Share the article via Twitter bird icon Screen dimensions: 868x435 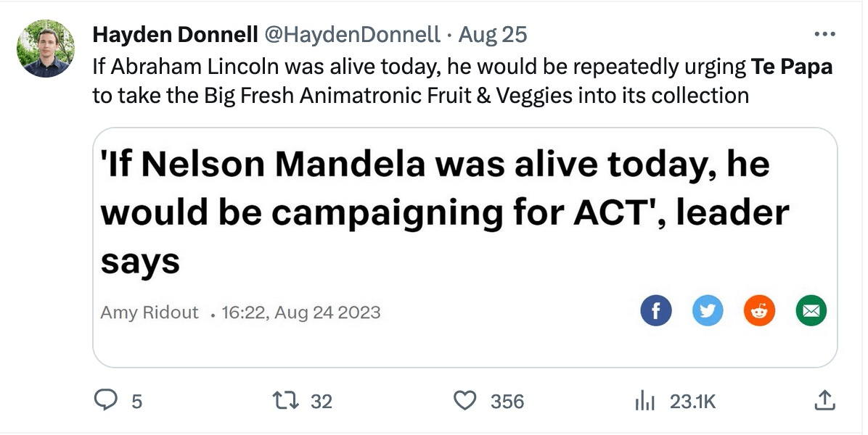click(x=708, y=311)
